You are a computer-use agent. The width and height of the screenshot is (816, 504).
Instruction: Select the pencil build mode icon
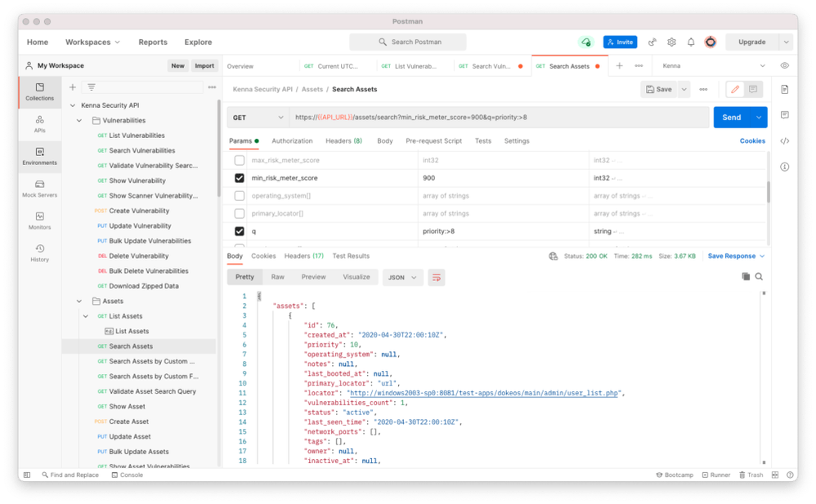coord(735,90)
